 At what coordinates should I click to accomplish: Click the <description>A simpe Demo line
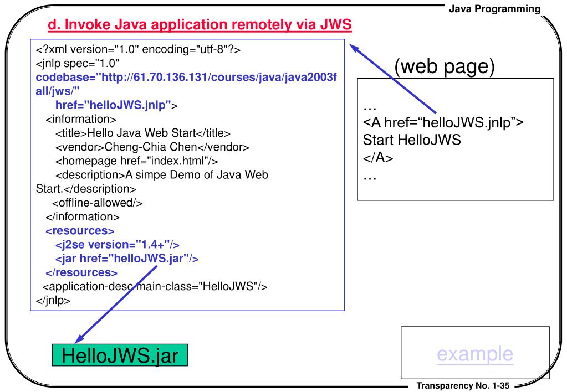pyautogui.click(x=162, y=175)
